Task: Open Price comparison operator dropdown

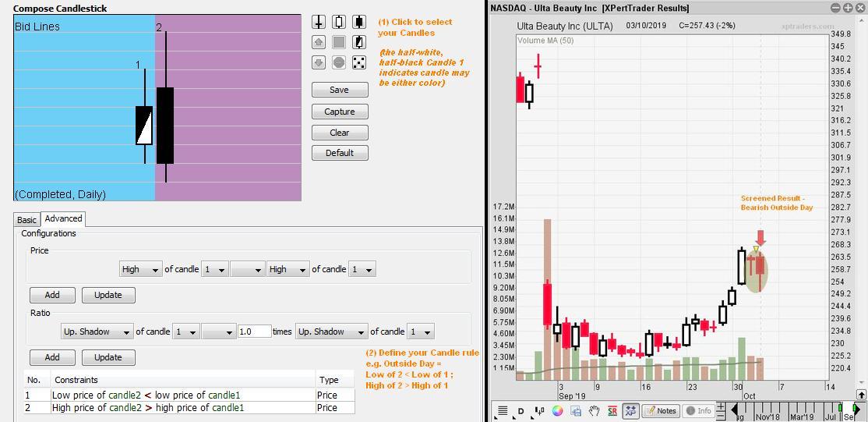Action: (247, 269)
